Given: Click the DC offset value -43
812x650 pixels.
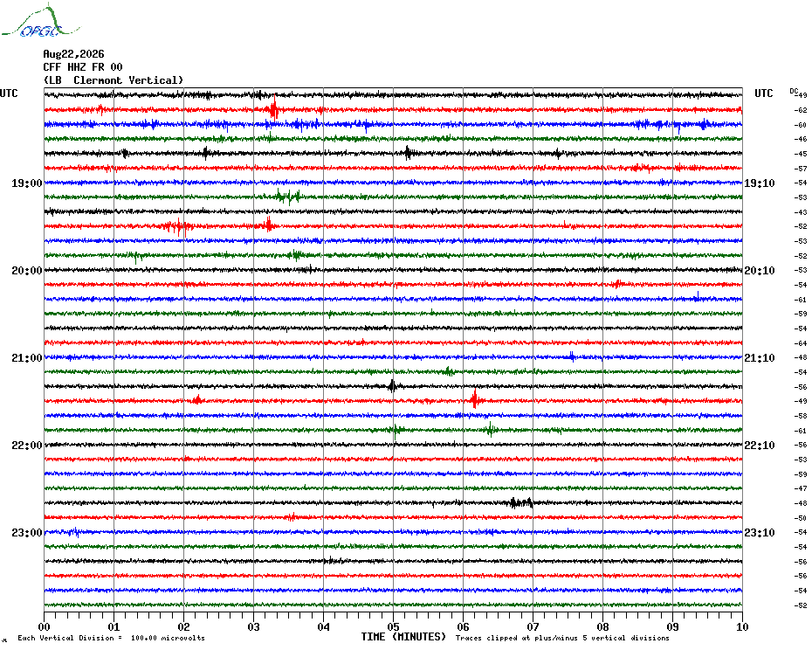Looking at the screenshot, I should (x=801, y=212).
